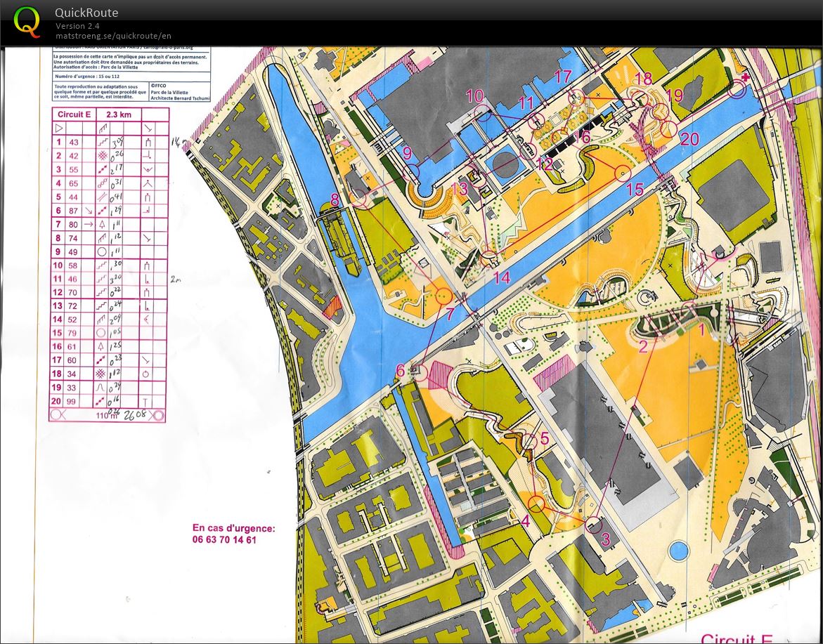
Task: Click the 'En cas d'urgence:' text
Action: 233,528
